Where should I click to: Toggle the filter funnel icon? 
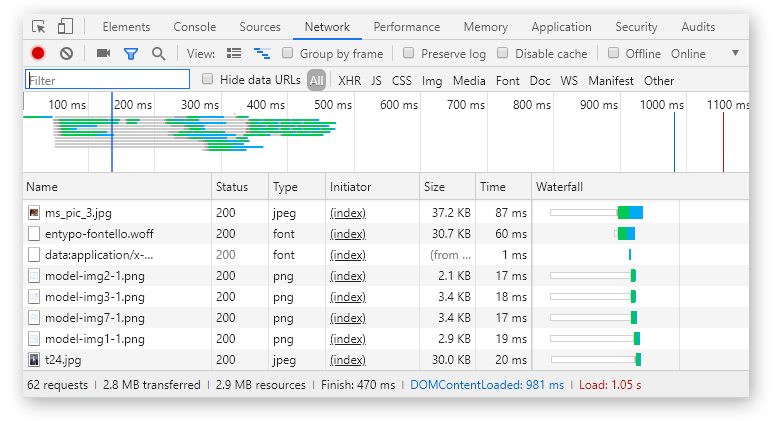click(x=131, y=53)
